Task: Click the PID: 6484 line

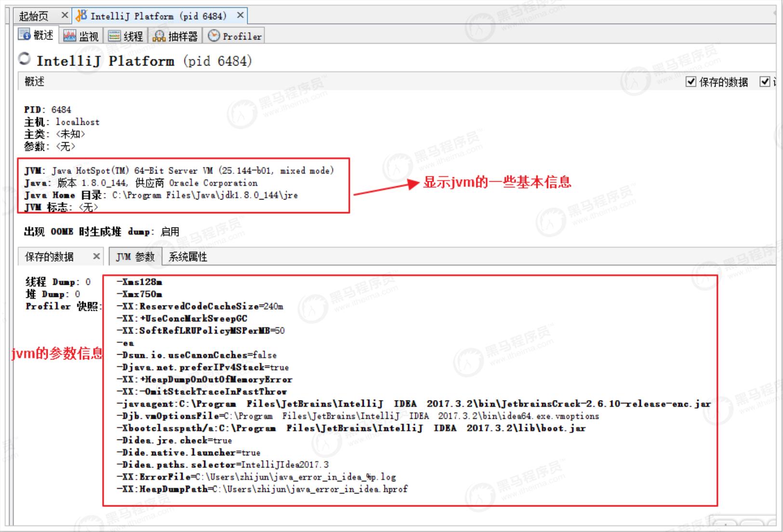Action: tap(48, 110)
